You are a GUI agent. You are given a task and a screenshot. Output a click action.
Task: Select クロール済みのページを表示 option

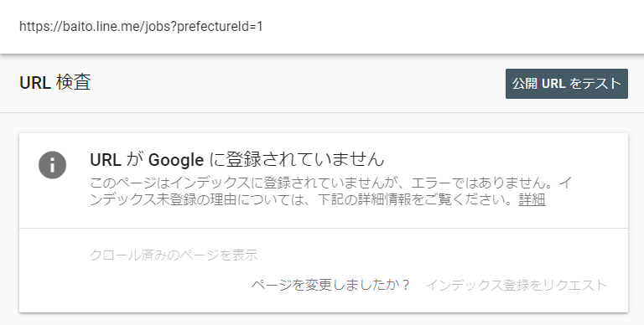(x=174, y=255)
